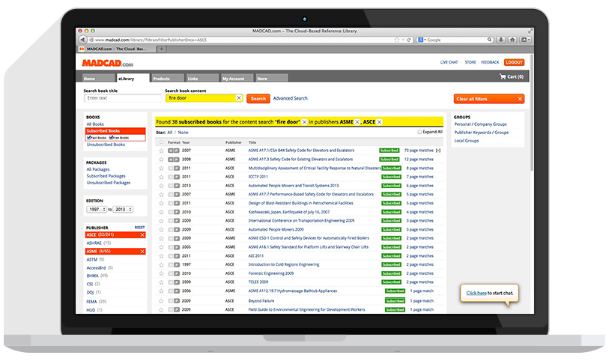Open a new browser tab with plus button

[162, 49]
